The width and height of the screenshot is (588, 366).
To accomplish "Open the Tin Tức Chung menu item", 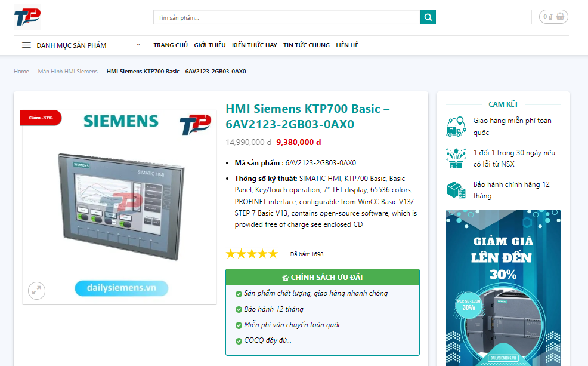I will click(x=307, y=45).
